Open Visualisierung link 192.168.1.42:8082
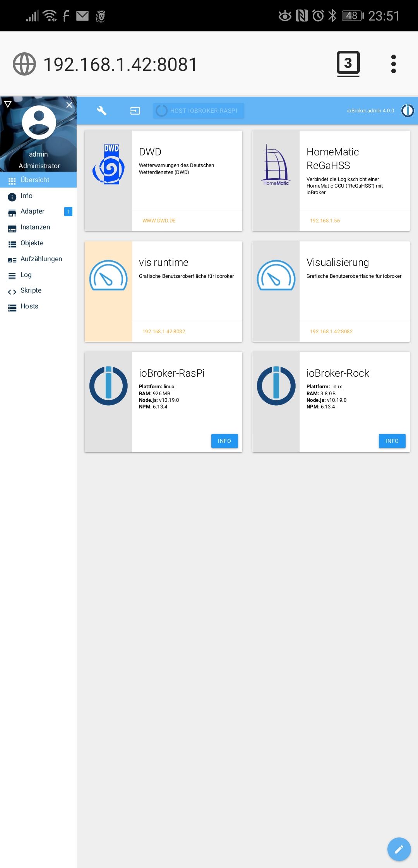This screenshot has width=418, height=868. click(x=331, y=332)
